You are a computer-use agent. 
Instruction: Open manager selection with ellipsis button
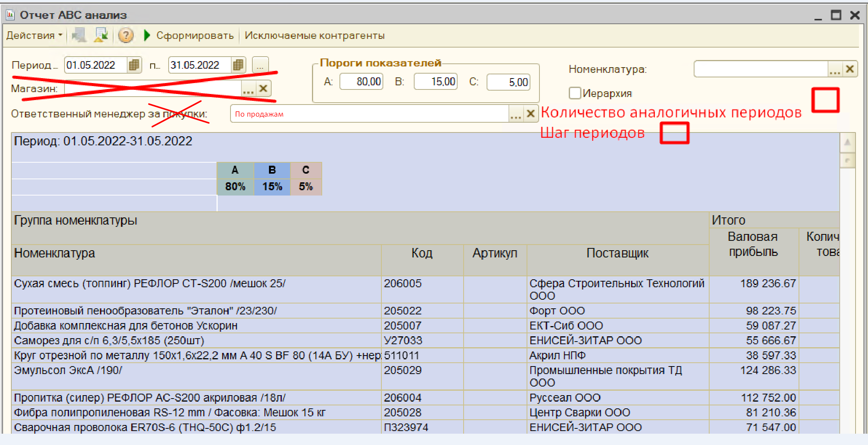point(515,114)
